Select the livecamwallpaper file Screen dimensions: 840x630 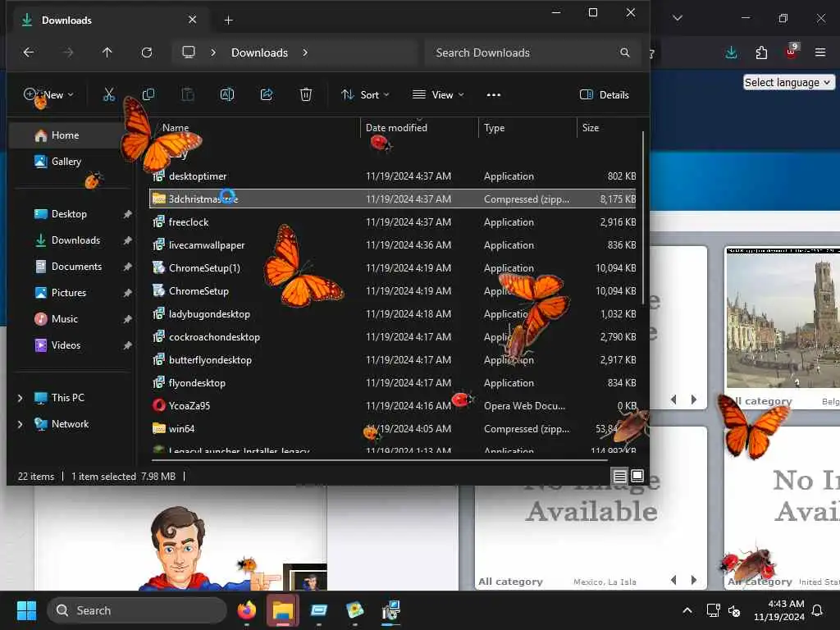pos(392,244)
